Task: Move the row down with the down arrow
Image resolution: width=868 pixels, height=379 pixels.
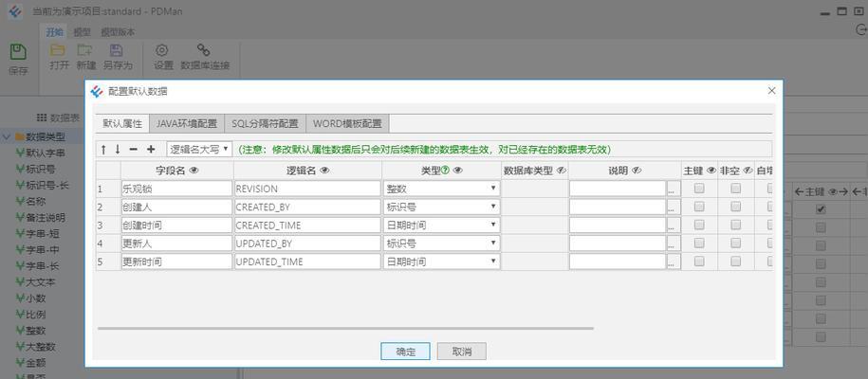Action: click(118, 150)
